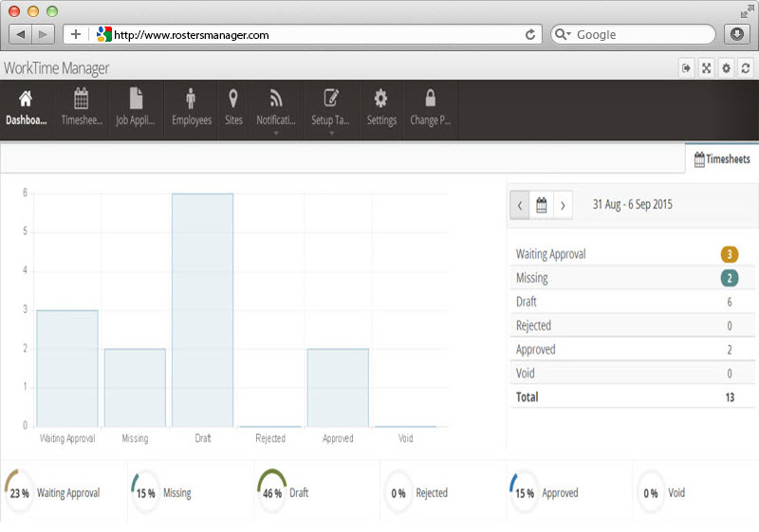Click the 46 % Draft gauge

click(271, 493)
